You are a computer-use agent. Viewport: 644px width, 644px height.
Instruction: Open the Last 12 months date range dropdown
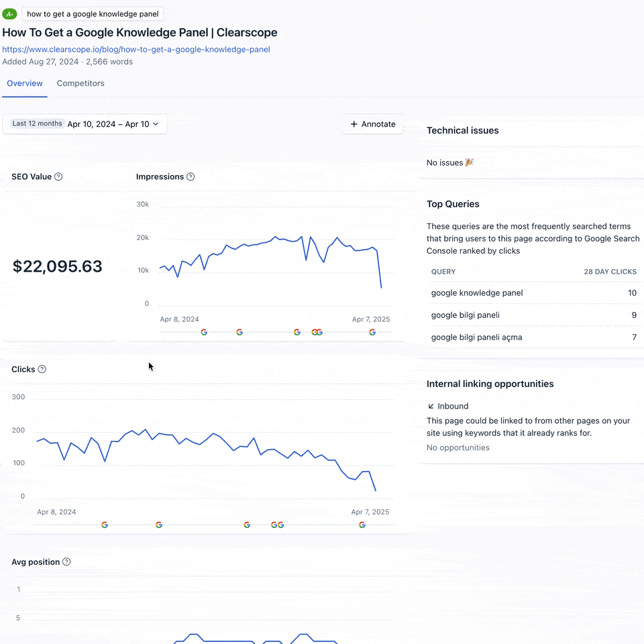tap(85, 124)
